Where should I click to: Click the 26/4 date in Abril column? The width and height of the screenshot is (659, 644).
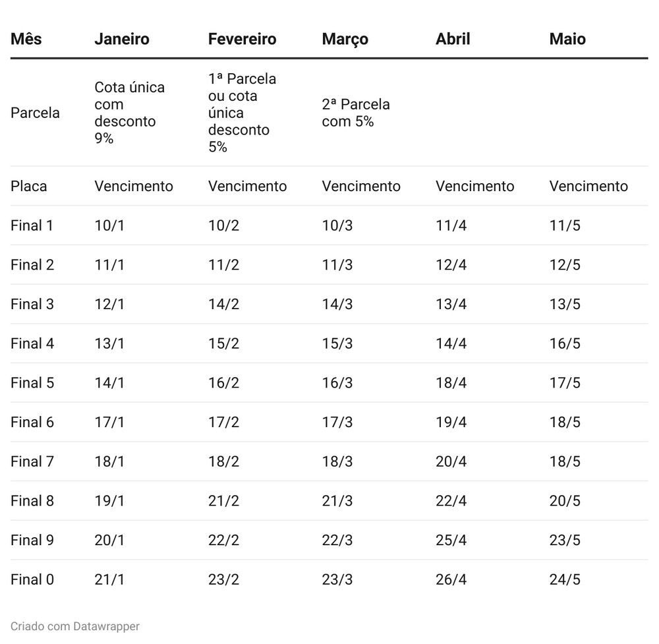[451, 580]
